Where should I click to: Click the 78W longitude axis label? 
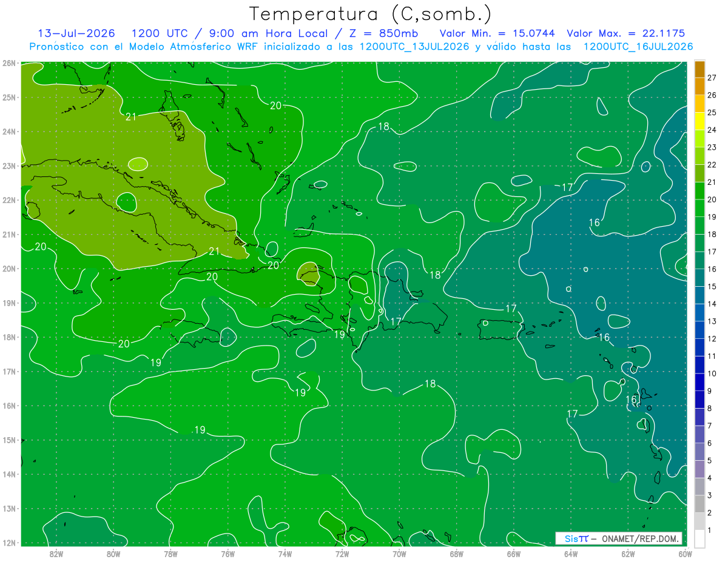[170, 554]
